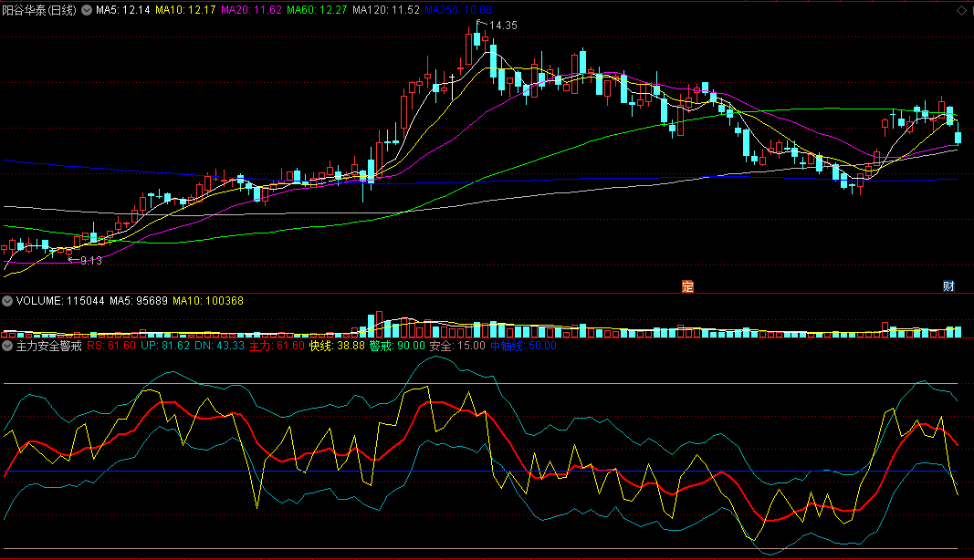
Task: Click the UP: 81.62 value
Action: (x=165, y=346)
